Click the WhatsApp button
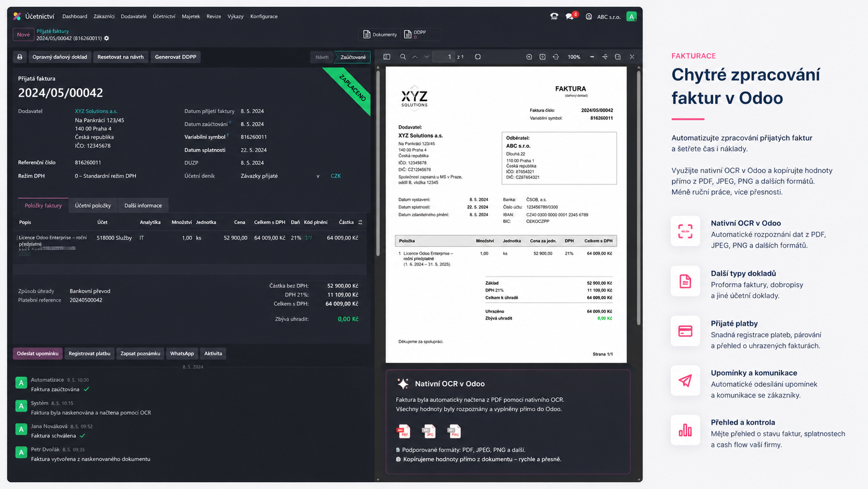The height and width of the screenshot is (489, 868). [182, 354]
